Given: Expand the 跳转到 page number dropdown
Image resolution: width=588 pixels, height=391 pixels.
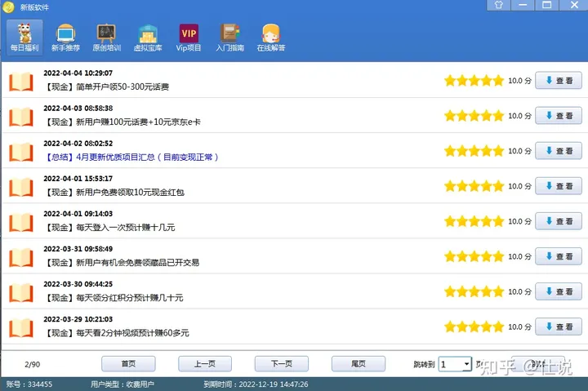Looking at the screenshot, I should click(x=466, y=364).
